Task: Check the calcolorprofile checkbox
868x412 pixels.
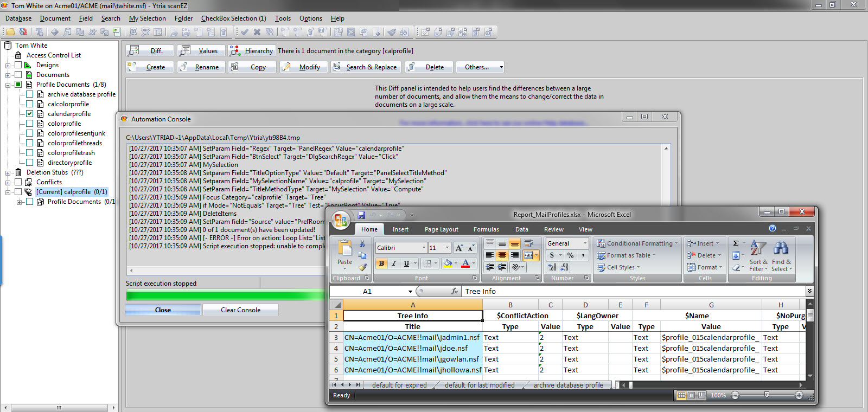Action: coord(30,104)
